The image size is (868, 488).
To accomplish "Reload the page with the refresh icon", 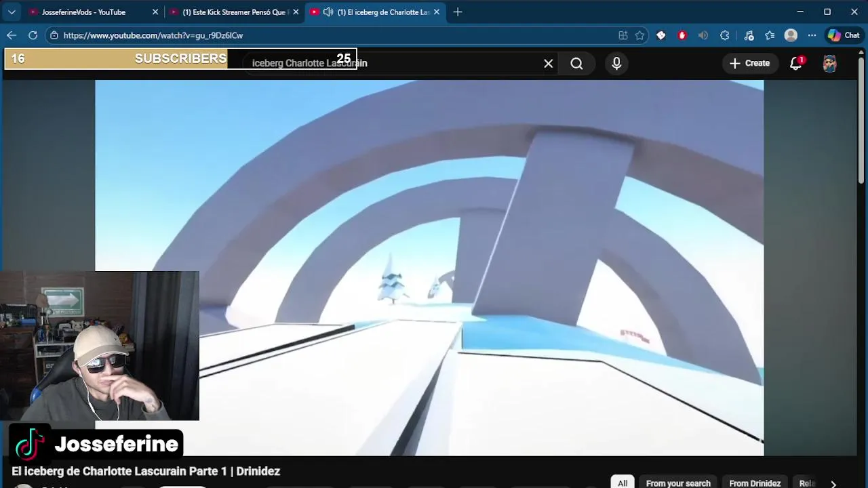I will pos(33,35).
